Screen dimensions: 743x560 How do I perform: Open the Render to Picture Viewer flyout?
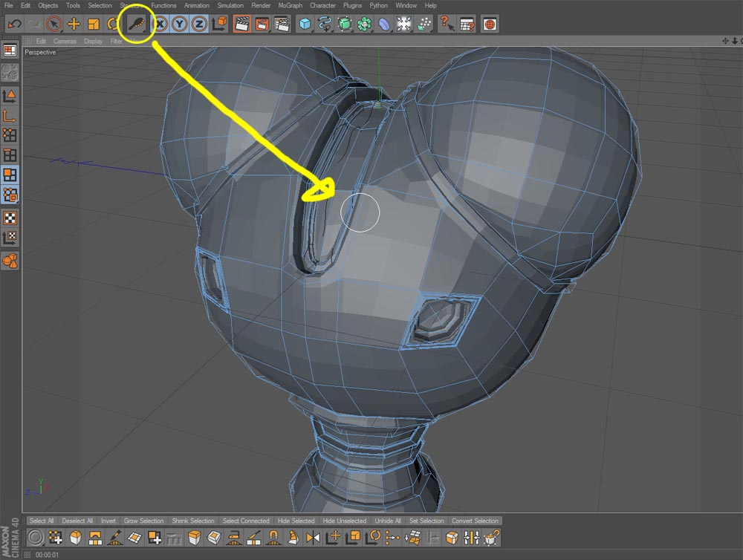point(262,24)
